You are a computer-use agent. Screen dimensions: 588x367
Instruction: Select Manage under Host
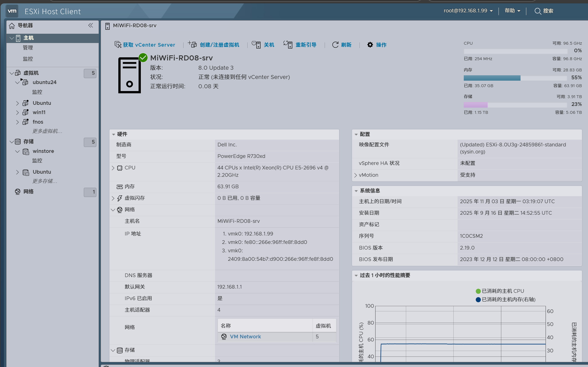point(28,48)
